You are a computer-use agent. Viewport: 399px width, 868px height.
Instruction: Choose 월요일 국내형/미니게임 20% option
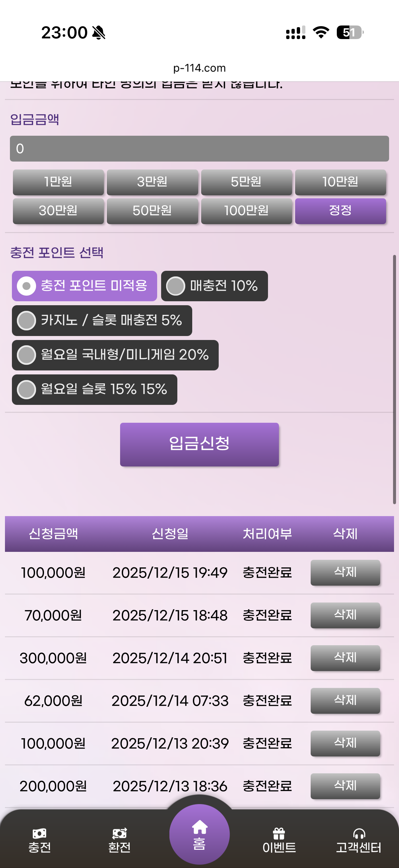26,355
